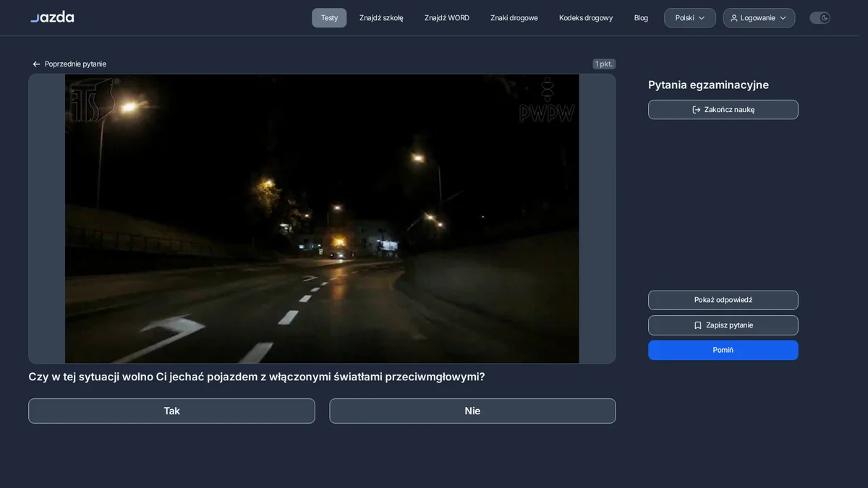Click the exit icon in Zakończ naukę
Viewport: 868px width, 488px height.
[697, 110]
